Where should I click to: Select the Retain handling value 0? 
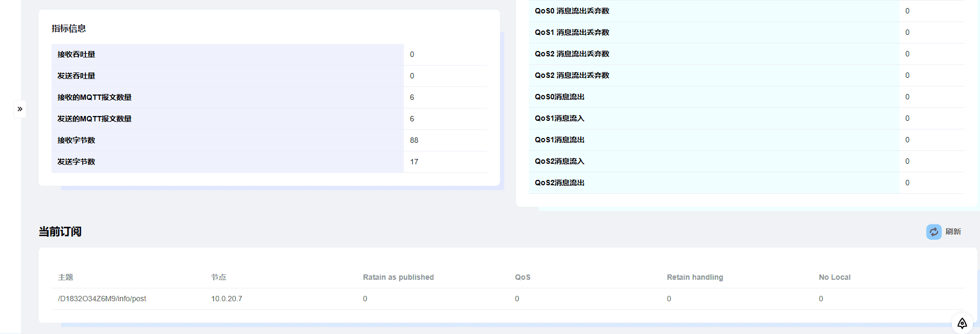[669, 299]
